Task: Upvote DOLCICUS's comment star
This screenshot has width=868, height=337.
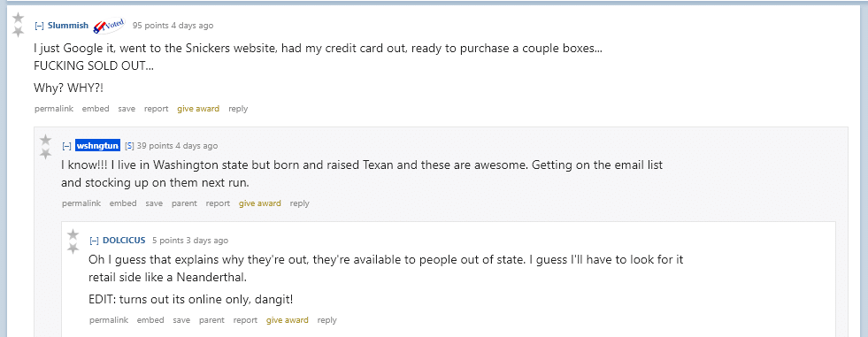Action: 73,234
